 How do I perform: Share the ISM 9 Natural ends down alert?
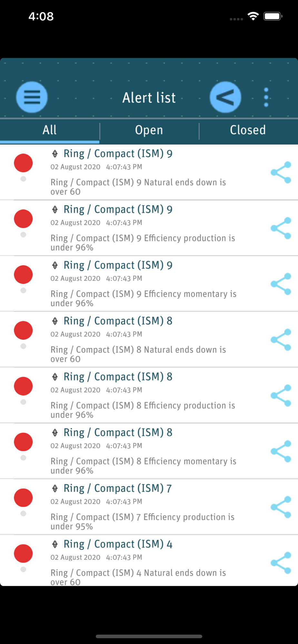281,173
